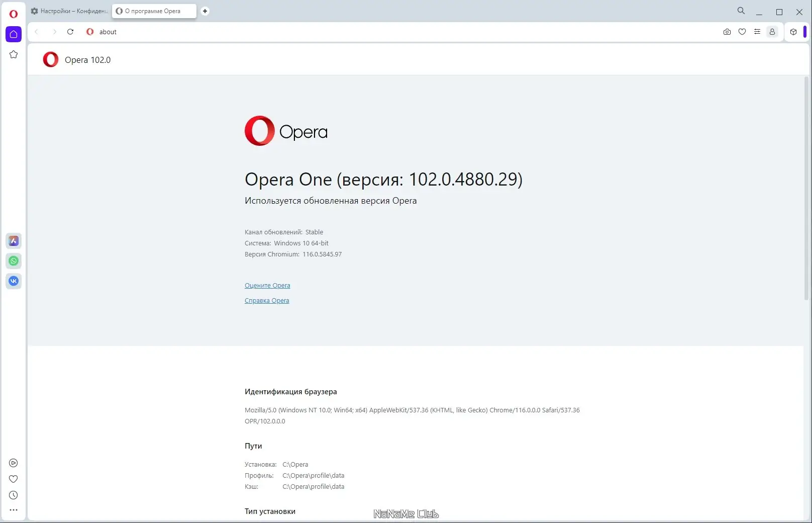Viewport: 812px width, 523px height.
Task: Click the page vertical scrollbar
Action: pyautogui.click(x=807, y=189)
